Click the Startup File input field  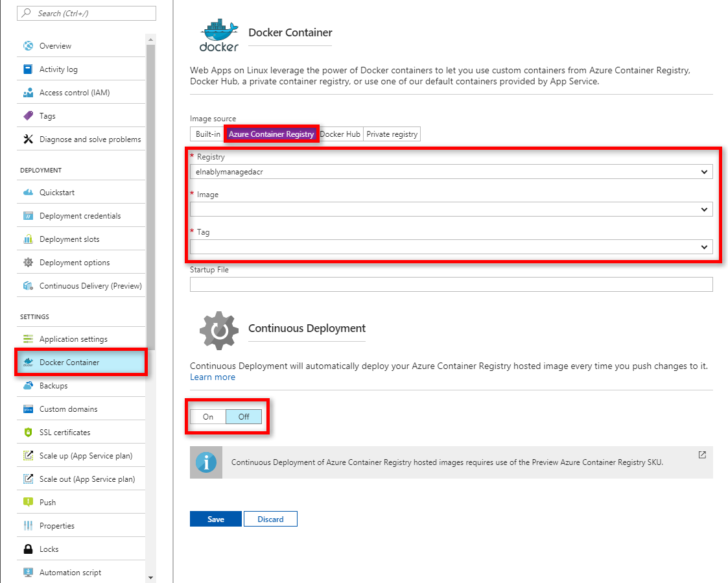point(451,284)
